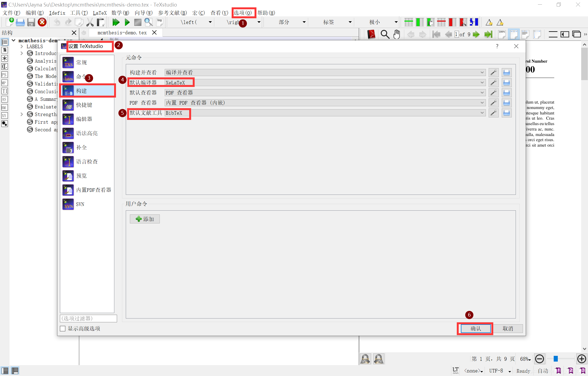Click the Open file icon in toolbar
Viewport: 588px width, 376px height.
(x=20, y=22)
